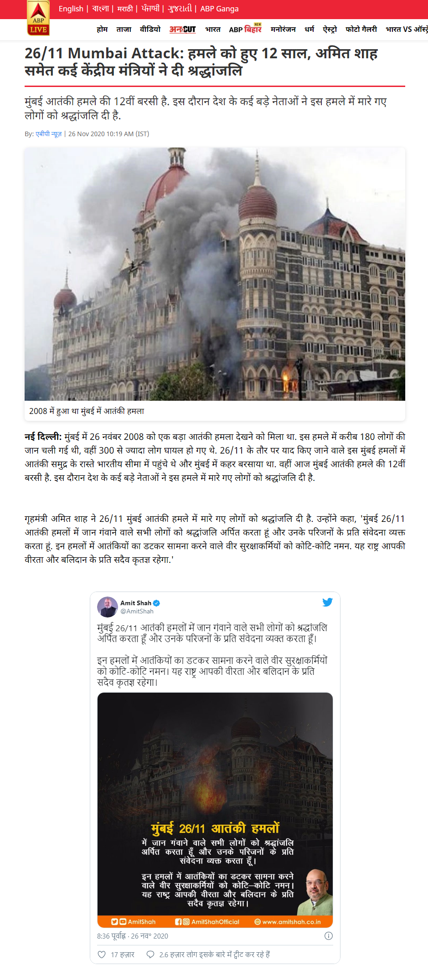
Task: Open tweet replies speech bubble icon
Action: point(150,954)
